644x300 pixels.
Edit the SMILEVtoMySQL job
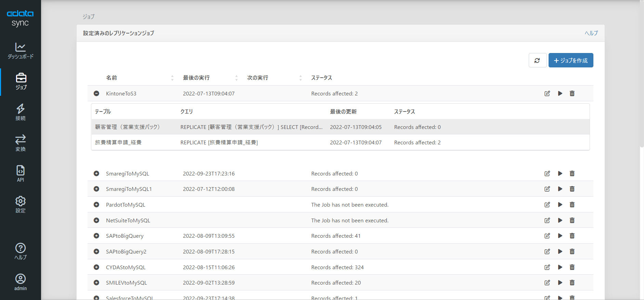547,283
